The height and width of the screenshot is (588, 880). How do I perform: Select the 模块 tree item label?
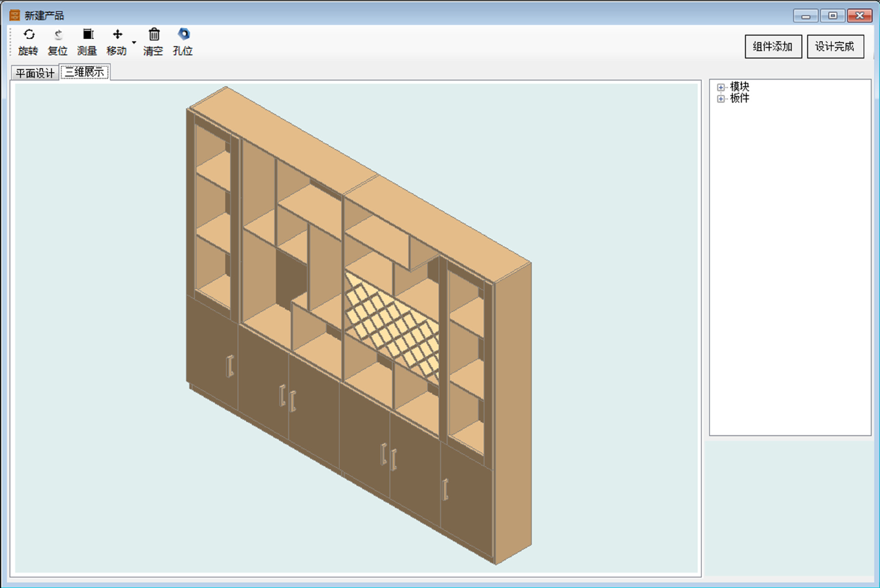pyautogui.click(x=739, y=87)
